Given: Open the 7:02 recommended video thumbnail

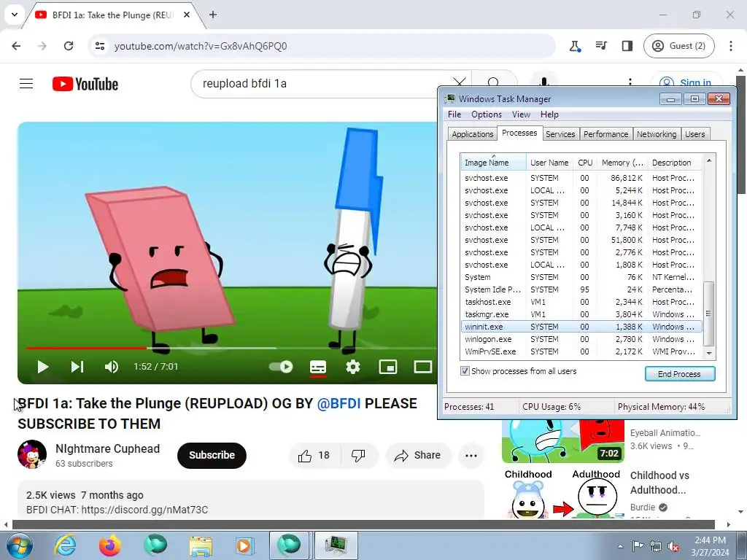Looking at the screenshot, I should click(x=562, y=441).
